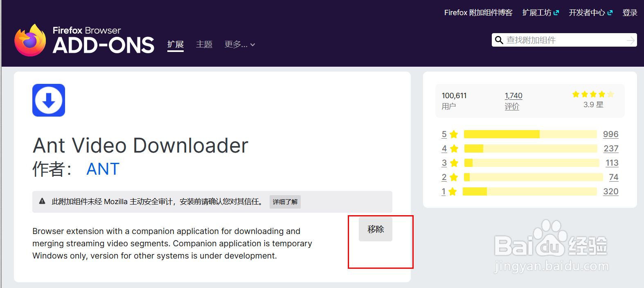Screen dimensions: 644x288
Task: Filter by the 1 star rating link
Action: [x=449, y=191]
